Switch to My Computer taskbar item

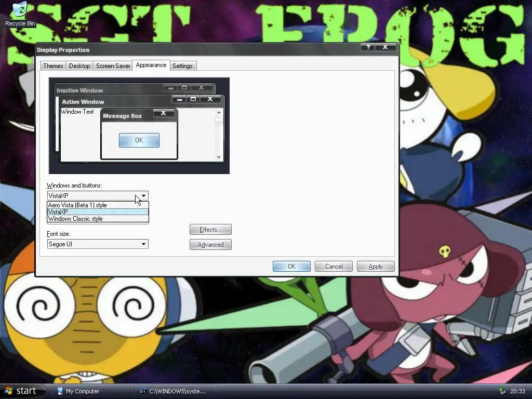pos(92,391)
